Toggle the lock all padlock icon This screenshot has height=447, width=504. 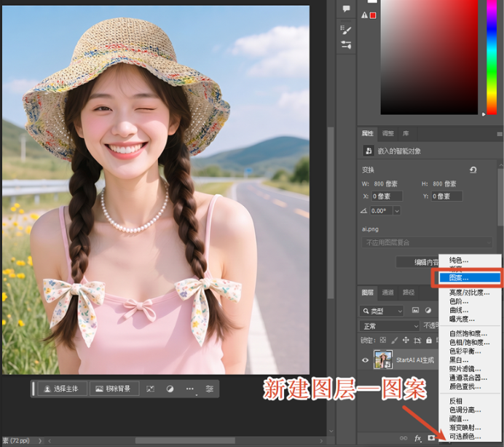pyautogui.click(x=429, y=340)
